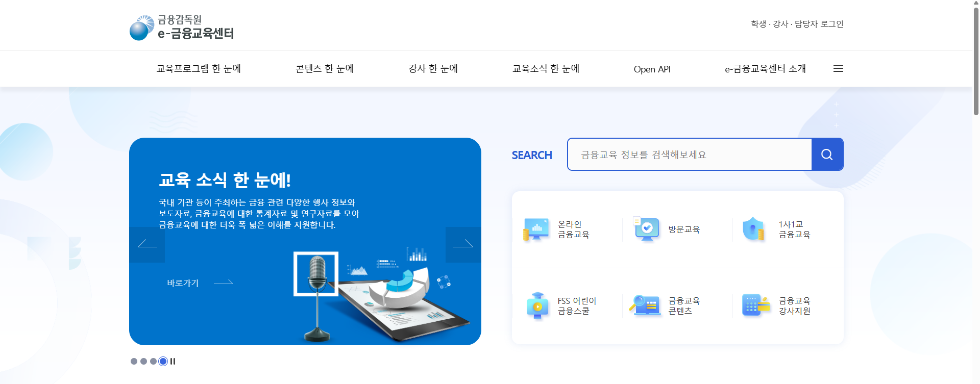
Task: Open the 금융교육 강사지원 icon
Action: click(x=755, y=305)
